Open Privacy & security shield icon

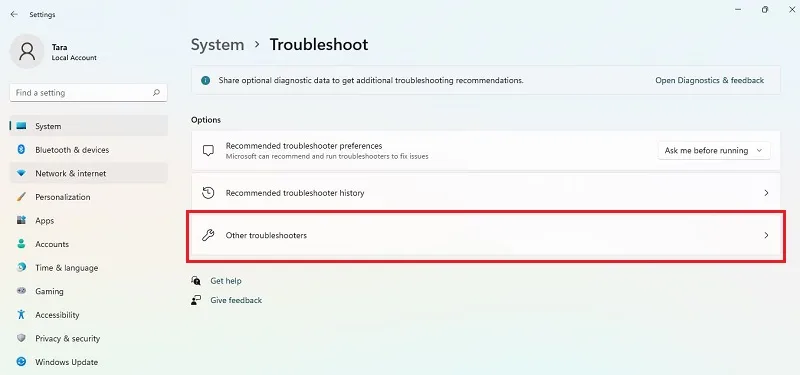[x=21, y=338]
